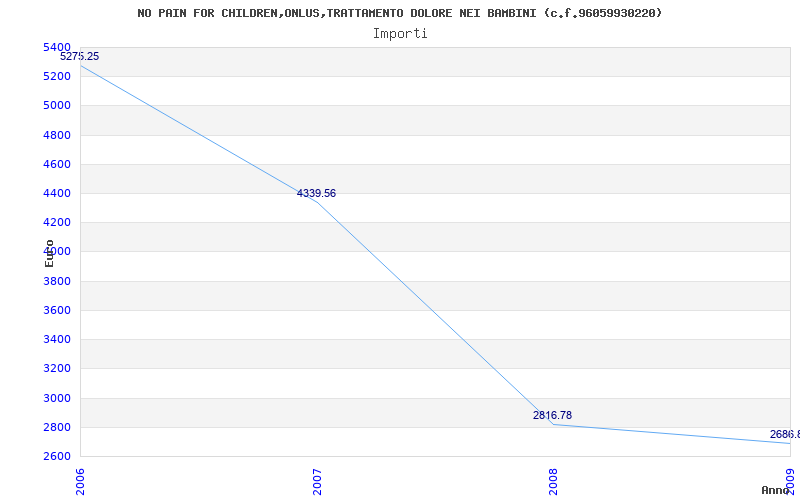The width and height of the screenshot is (800, 500).
Task: Click the 2800 y-axis value
Action: [x=57, y=427]
